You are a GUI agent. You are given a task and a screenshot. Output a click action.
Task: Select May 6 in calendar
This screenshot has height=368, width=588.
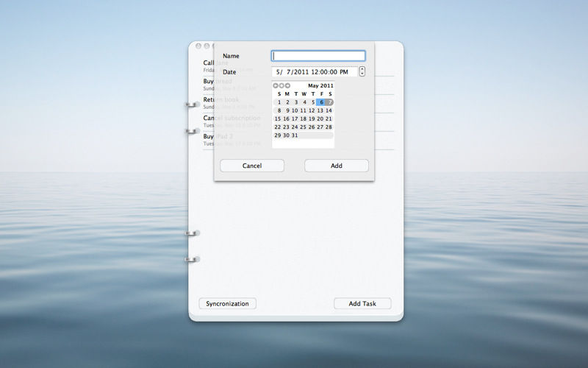point(321,102)
